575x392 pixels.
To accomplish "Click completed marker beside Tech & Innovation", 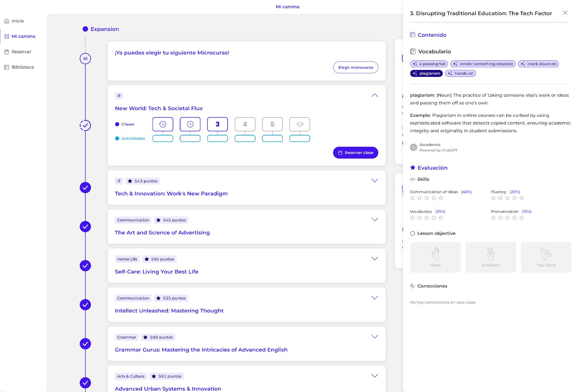I will [85, 188].
